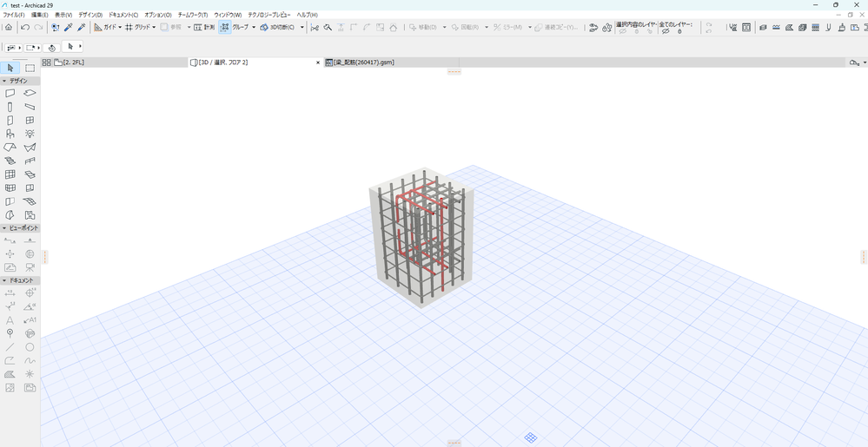Screen dimensions: 868x447
Task: Open the デザイン(D) menu
Action: point(90,15)
